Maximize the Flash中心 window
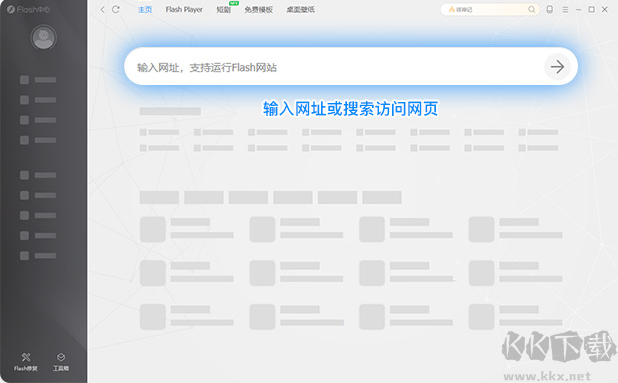 click(592, 9)
